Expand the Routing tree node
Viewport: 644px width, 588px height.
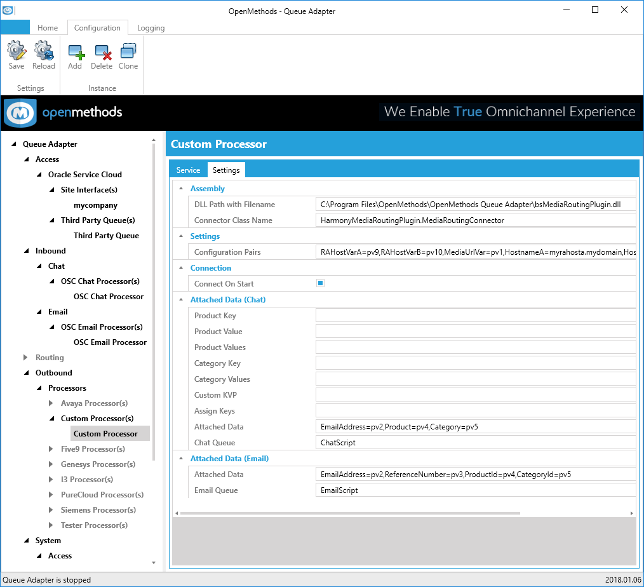[25, 357]
